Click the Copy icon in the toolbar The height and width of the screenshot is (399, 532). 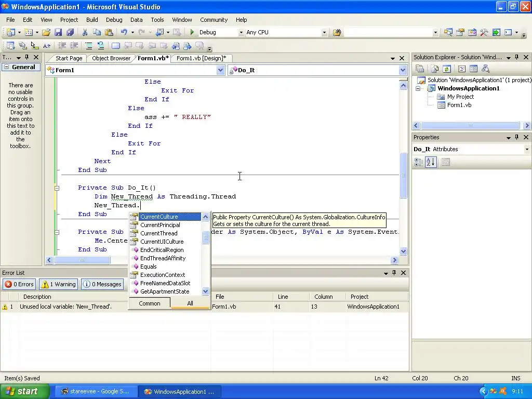point(97,32)
